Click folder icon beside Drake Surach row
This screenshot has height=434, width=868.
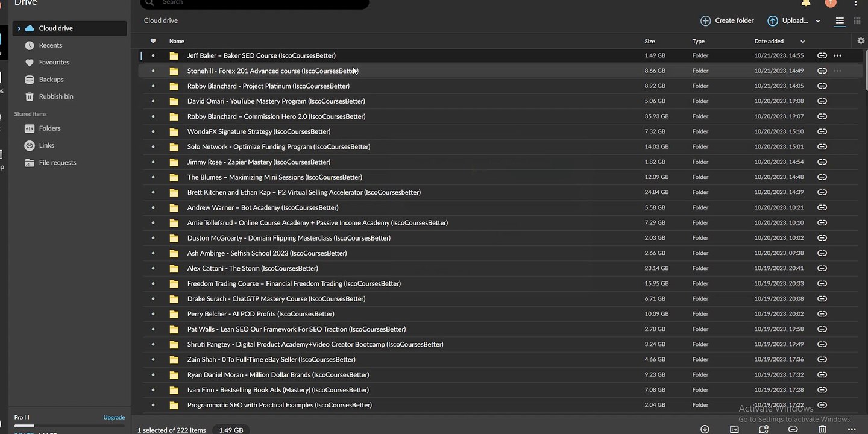174,299
